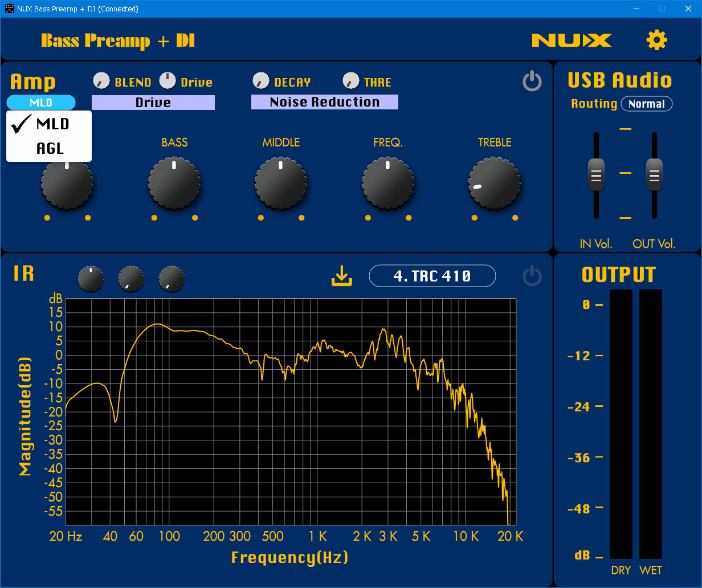The height and width of the screenshot is (588, 702).
Task: Click the "Bass Preamp + DI" heading
Action: click(x=118, y=40)
